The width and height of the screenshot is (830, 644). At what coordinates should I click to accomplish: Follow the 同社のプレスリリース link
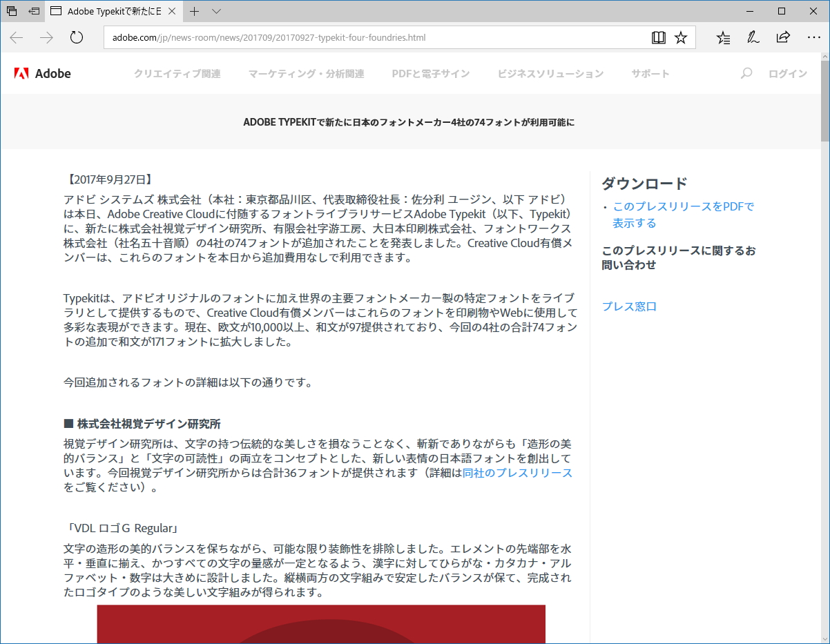(x=518, y=473)
